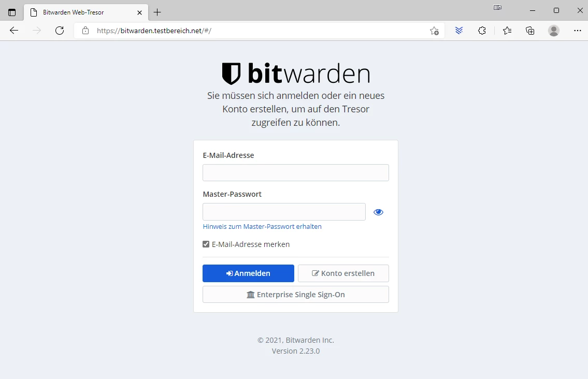Image resolution: width=588 pixels, height=379 pixels.
Task: Click Konto erstellen button
Action: (343, 273)
